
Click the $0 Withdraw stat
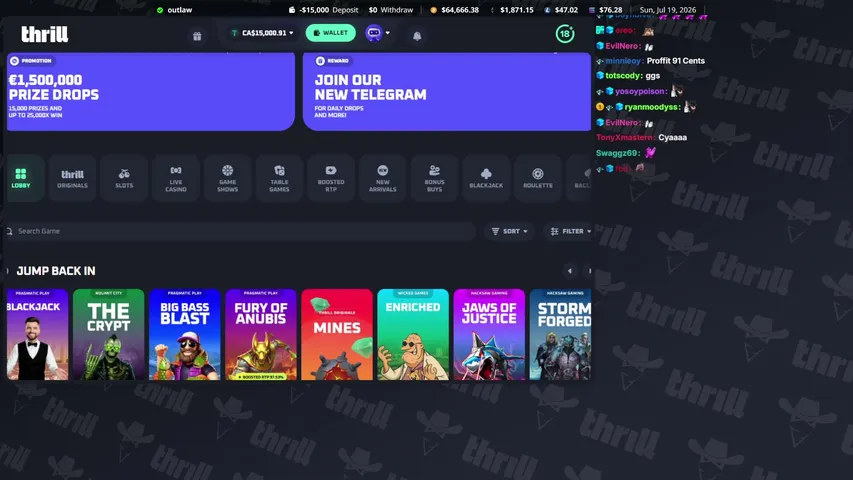(391, 10)
